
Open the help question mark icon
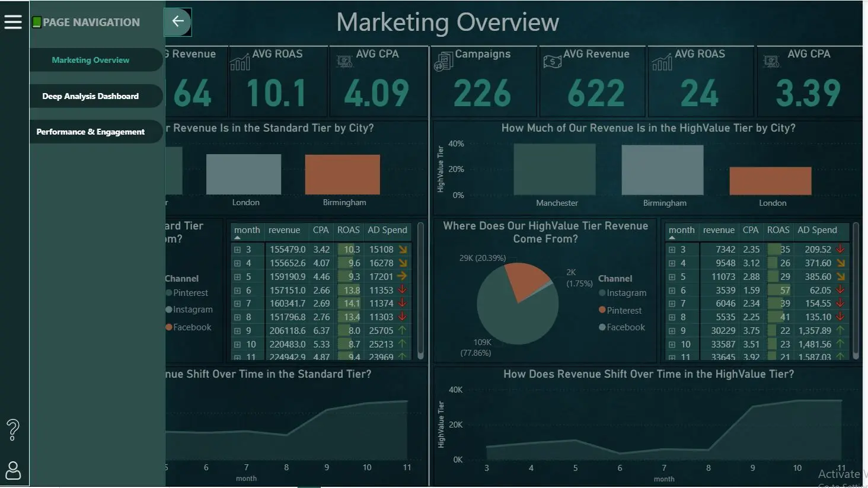[13, 429]
